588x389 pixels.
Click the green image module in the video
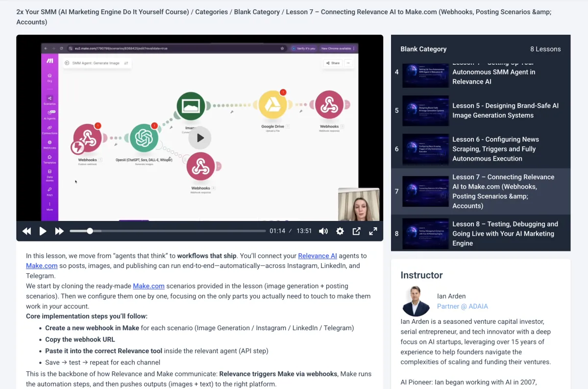coord(191,105)
